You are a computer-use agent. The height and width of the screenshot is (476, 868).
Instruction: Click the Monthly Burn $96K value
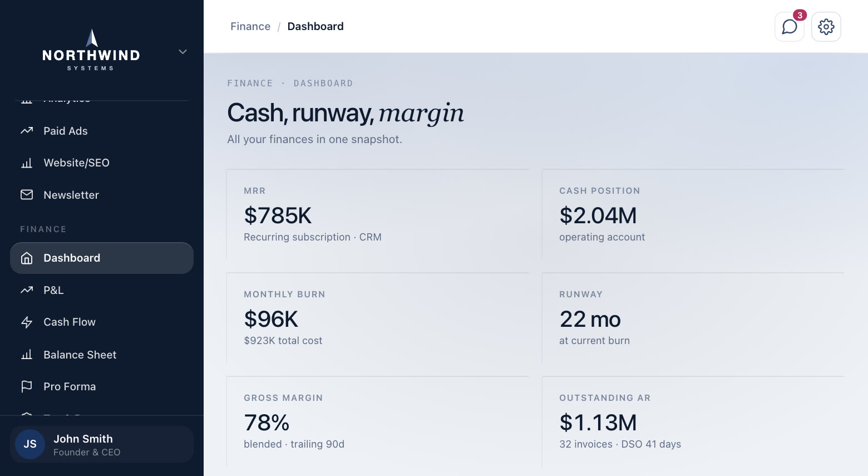pos(271,319)
